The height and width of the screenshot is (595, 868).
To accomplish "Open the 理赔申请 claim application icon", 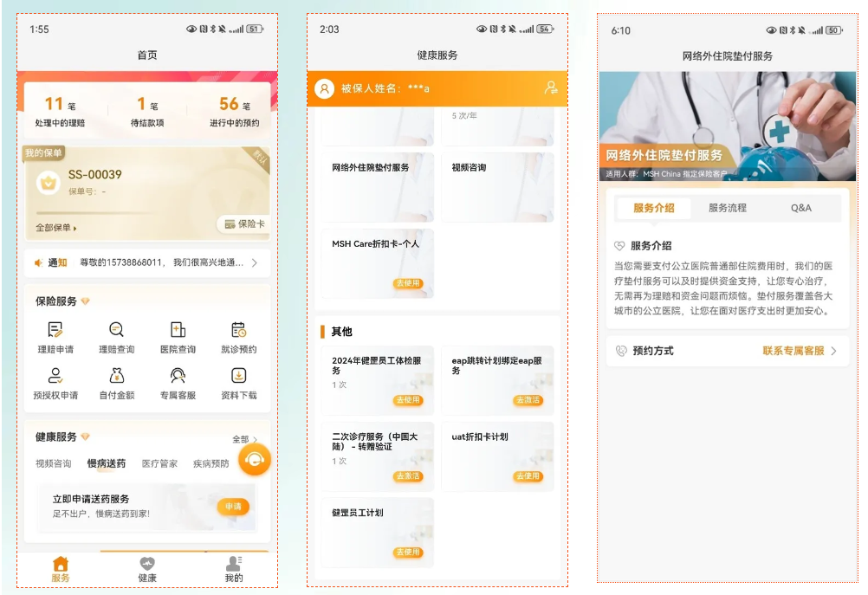I will click(55, 330).
